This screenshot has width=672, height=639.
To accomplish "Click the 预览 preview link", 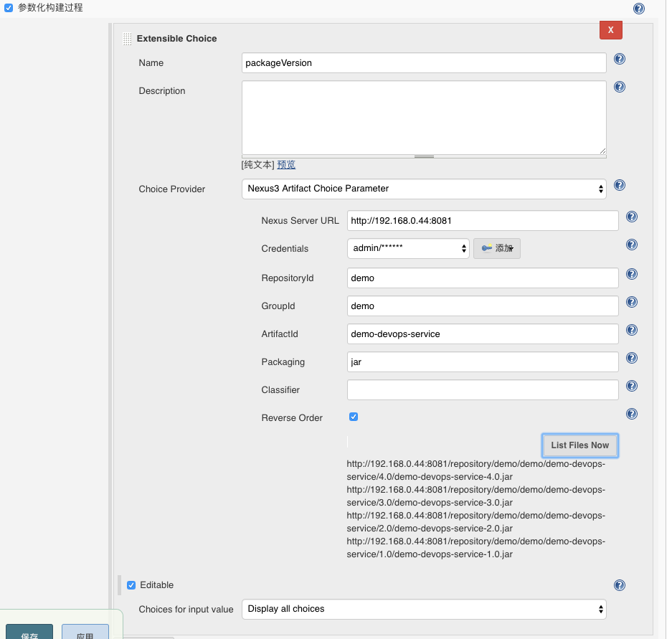I will tap(286, 164).
